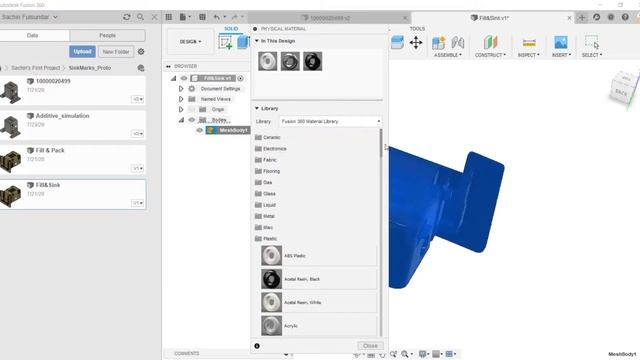The image size is (640, 360).
Task: Switch to the TOOLS tab
Action: [417, 29]
